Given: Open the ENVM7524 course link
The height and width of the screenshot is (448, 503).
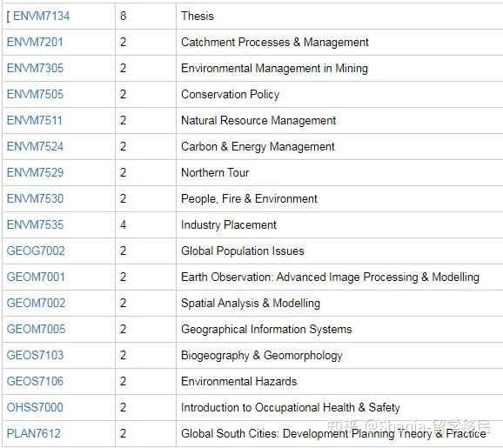Looking at the screenshot, I should [36, 146].
